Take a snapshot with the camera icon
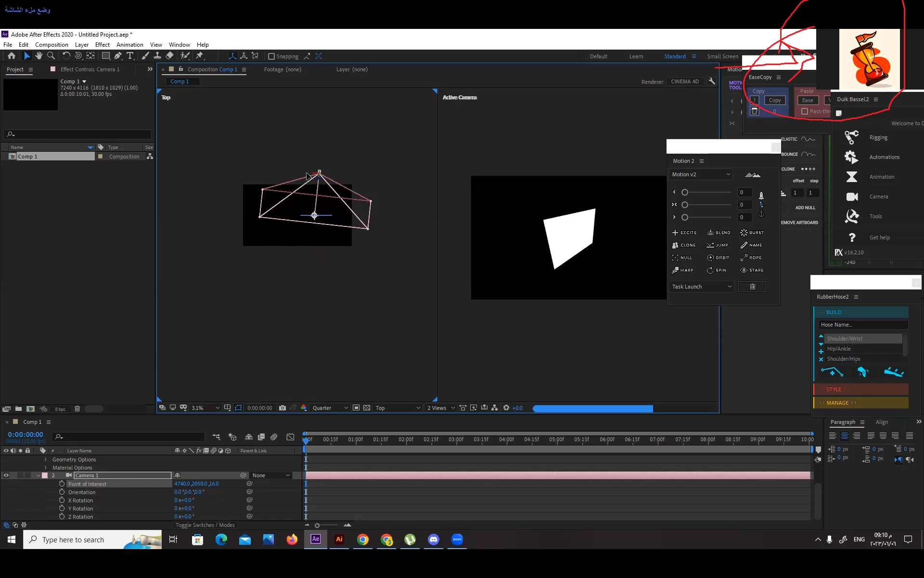This screenshot has width=924, height=578. [282, 408]
